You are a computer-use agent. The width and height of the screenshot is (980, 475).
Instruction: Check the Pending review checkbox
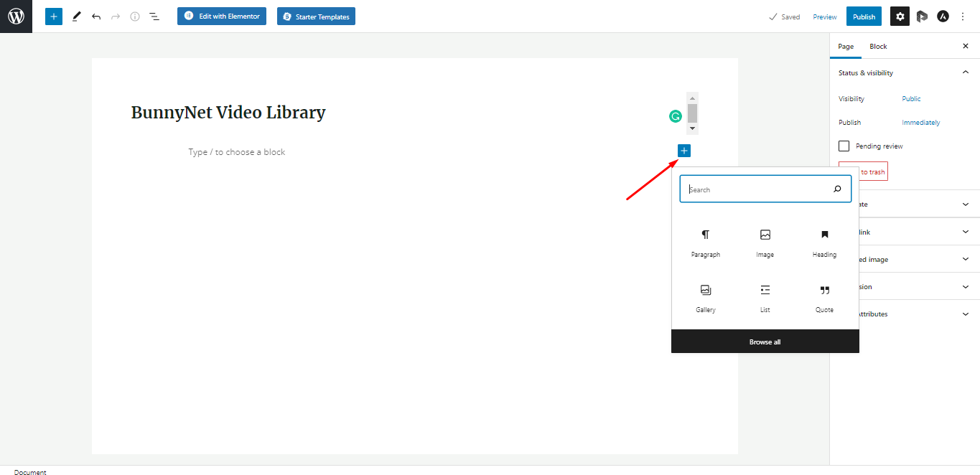[x=844, y=146]
